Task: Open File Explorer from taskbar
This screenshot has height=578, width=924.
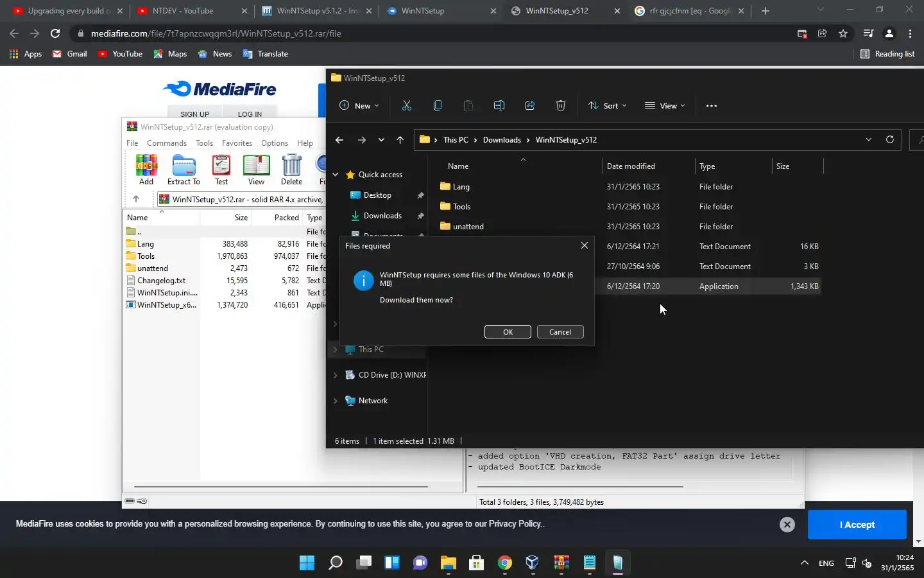Action: [x=448, y=563]
